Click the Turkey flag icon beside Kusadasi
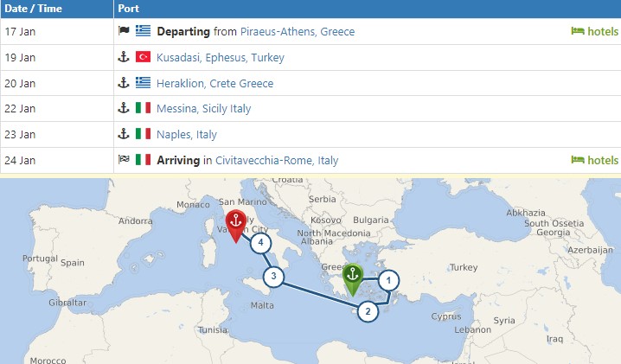The image size is (621, 364). 144,57
